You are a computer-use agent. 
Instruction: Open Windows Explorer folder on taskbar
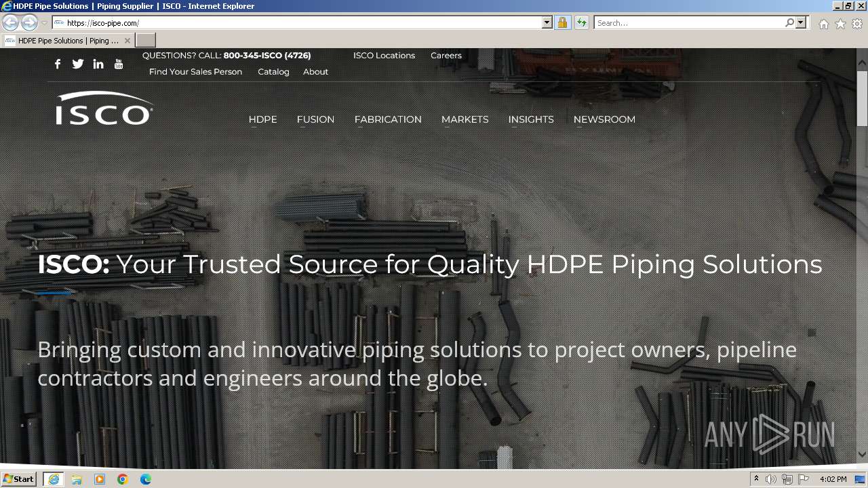(77, 479)
